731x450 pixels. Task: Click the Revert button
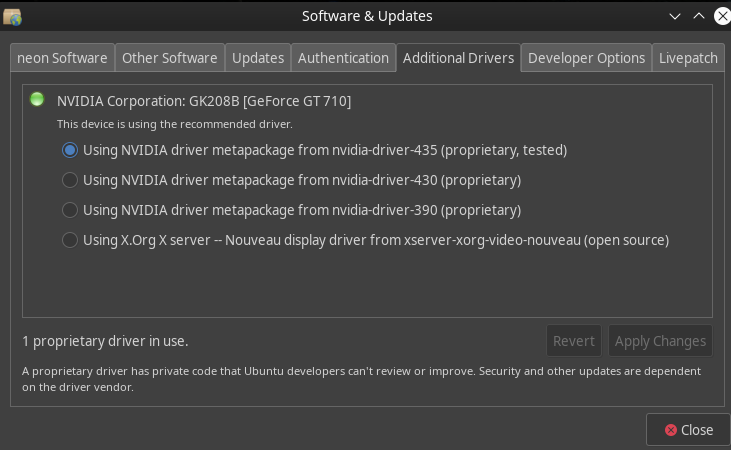[574, 341]
